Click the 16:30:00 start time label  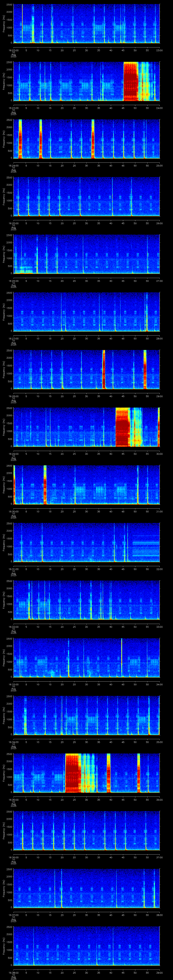pyautogui.click(x=14, y=511)
